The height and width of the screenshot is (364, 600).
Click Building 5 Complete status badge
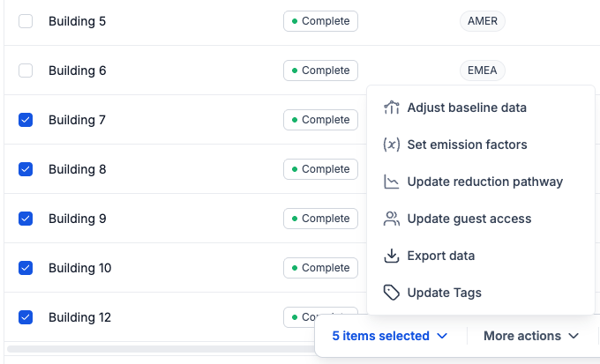point(320,21)
